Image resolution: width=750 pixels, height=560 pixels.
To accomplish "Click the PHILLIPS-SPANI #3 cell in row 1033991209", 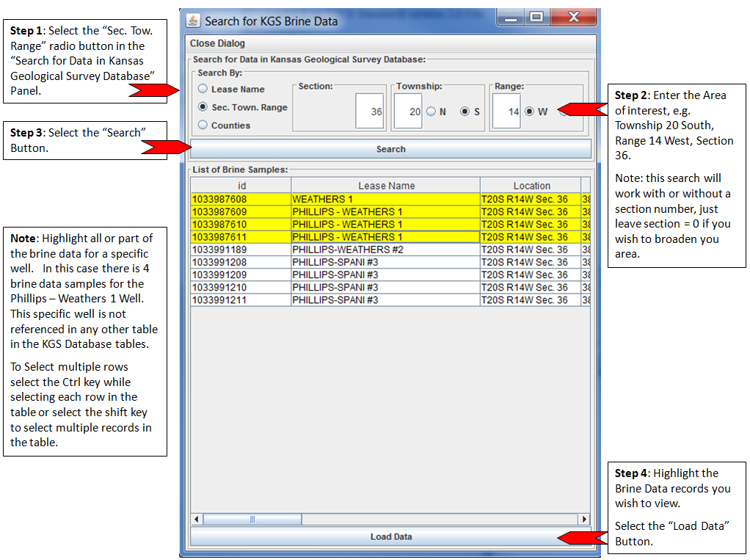I will click(x=385, y=275).
